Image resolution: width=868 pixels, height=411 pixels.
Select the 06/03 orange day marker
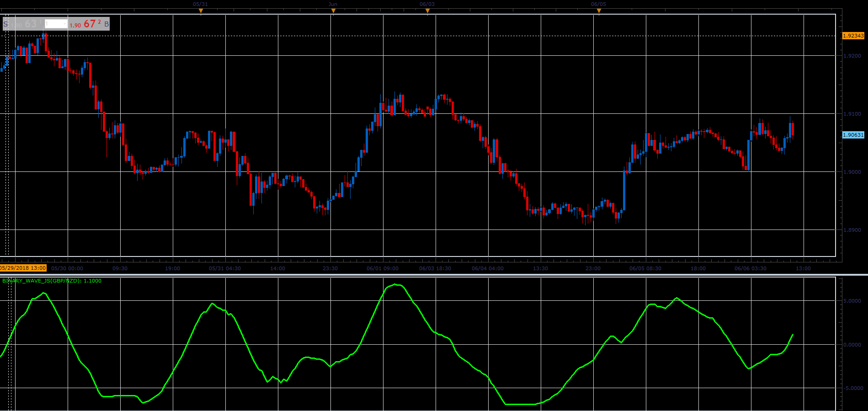click(x=427, y=11)
